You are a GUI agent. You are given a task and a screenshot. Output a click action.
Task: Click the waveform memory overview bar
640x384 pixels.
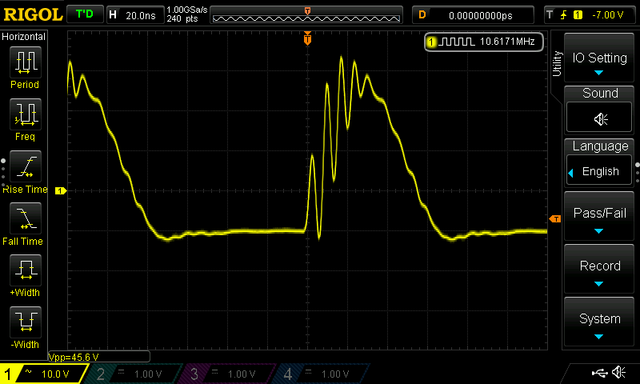pyautogui.click(x=306, y=15)
